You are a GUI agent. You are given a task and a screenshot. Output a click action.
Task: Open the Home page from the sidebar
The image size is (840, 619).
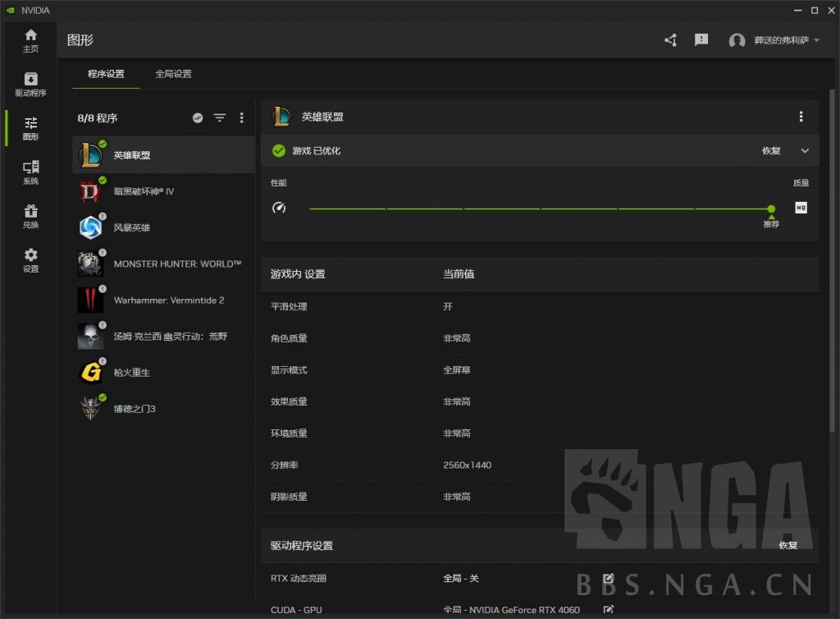point(30,39)
